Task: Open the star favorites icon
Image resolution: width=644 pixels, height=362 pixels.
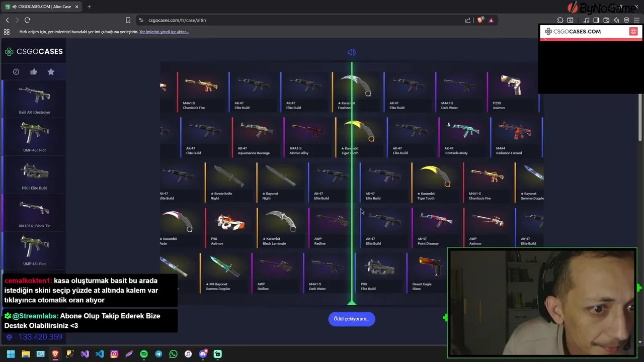Action: 51,72
